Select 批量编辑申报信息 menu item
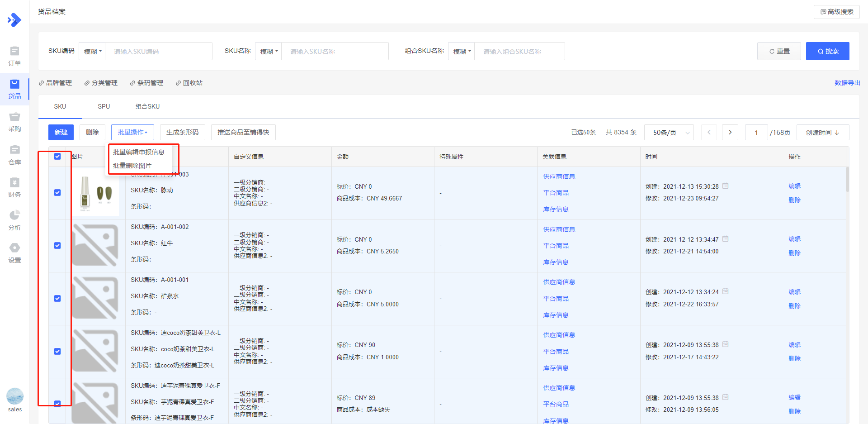The image size is (868, 424). pyautogui.click(x=139, y=152)
